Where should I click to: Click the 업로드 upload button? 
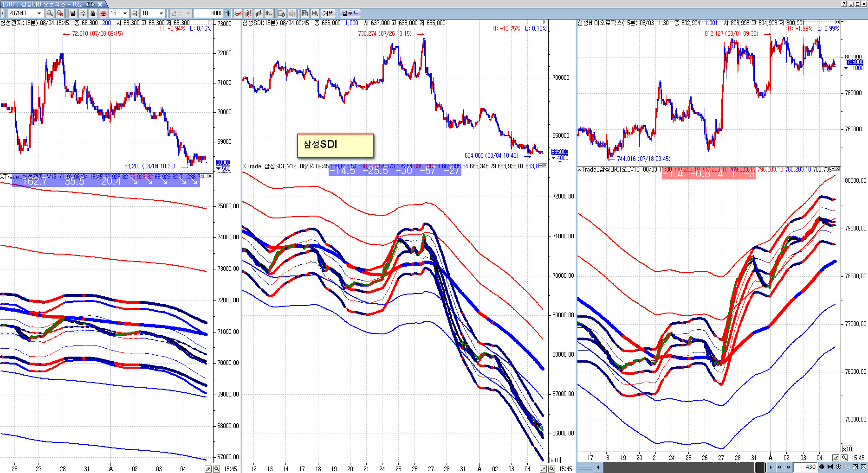(x=350, y=13)
